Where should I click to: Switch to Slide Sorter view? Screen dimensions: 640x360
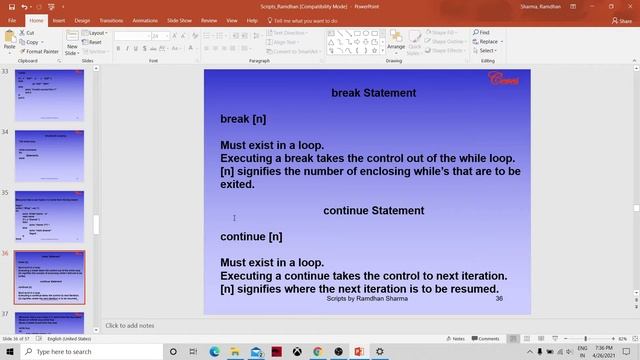pyautogui.click(x=527, y=339)
